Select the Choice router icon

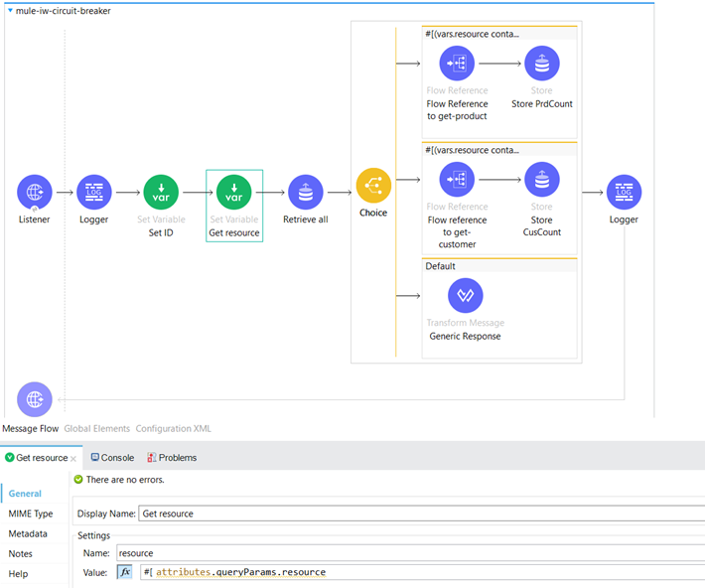373,186
